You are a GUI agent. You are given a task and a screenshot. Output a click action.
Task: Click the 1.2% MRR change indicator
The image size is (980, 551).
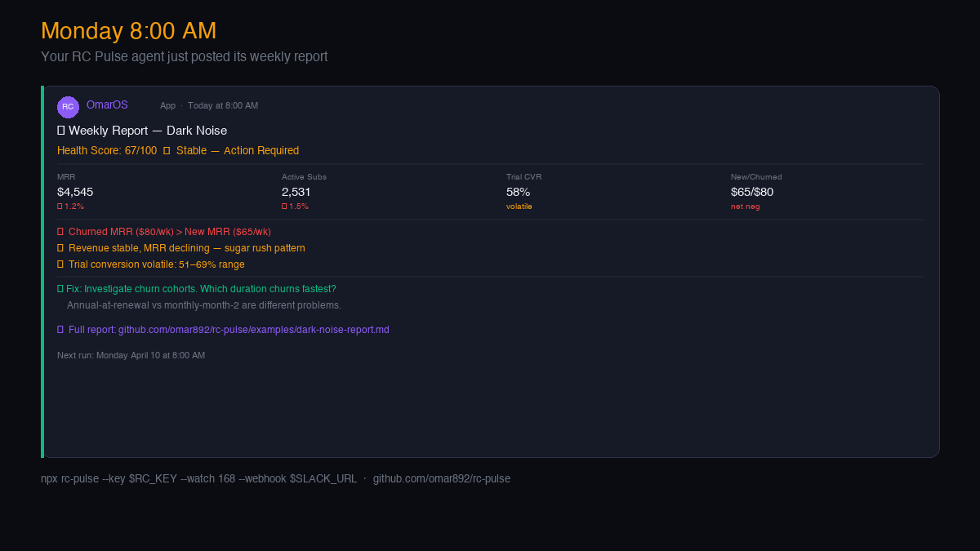tap(70, 207)
